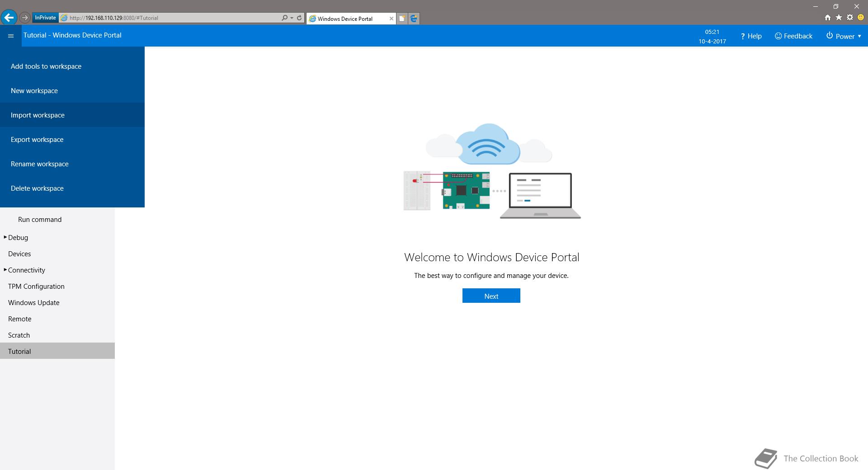
Task: Close the Windows Device Portal tab
Action: (392, 19)
